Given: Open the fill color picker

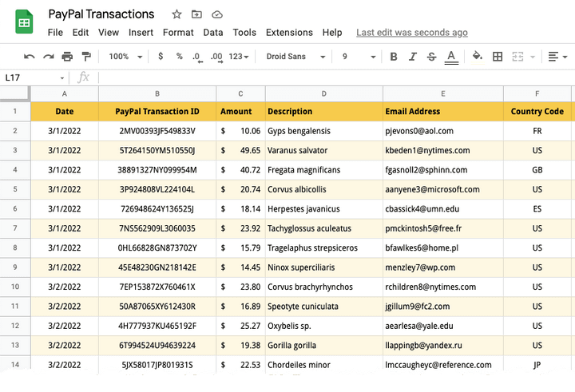Looking at the screenshot, I should pos(477,57).
